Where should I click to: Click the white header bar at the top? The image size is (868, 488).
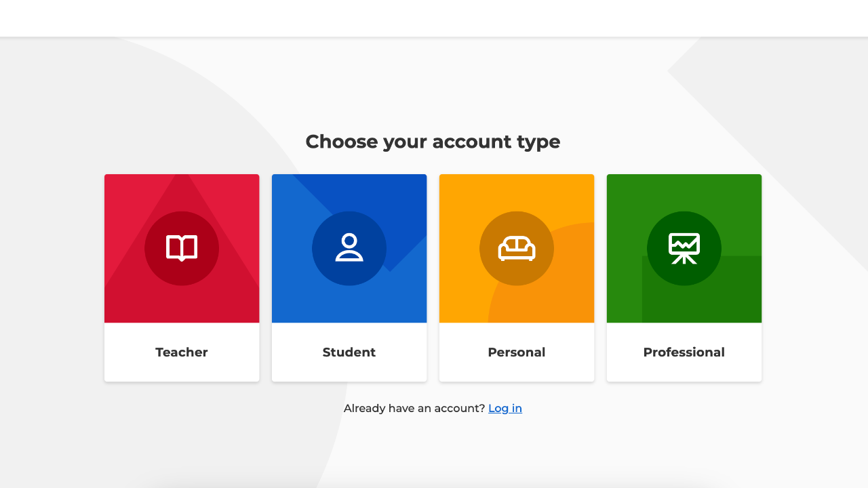pyautogui.click(x=434, y=18)
